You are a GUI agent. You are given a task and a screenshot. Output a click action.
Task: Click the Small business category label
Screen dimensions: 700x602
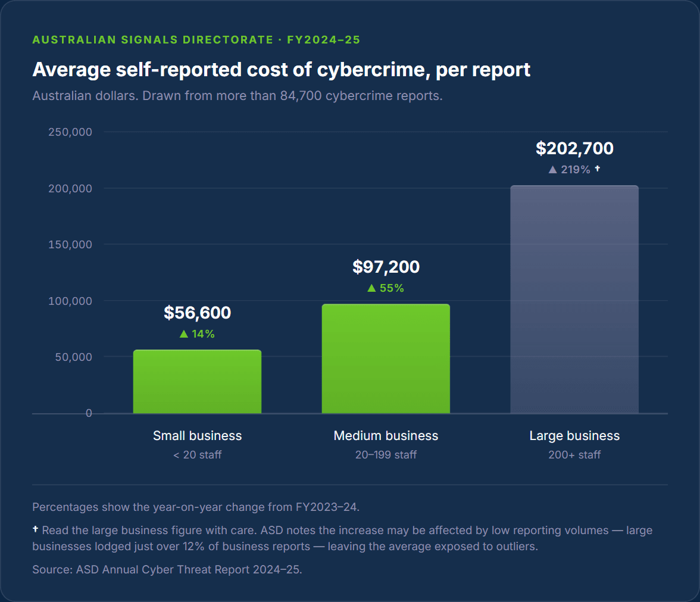click(x=198, y=435)
